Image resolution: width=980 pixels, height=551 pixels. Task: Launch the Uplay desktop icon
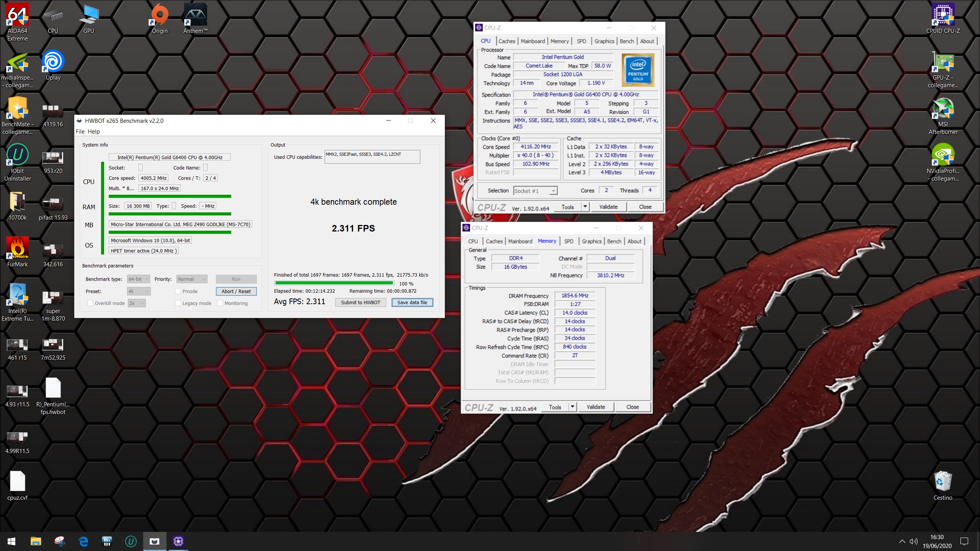click(x=53, y=66)
